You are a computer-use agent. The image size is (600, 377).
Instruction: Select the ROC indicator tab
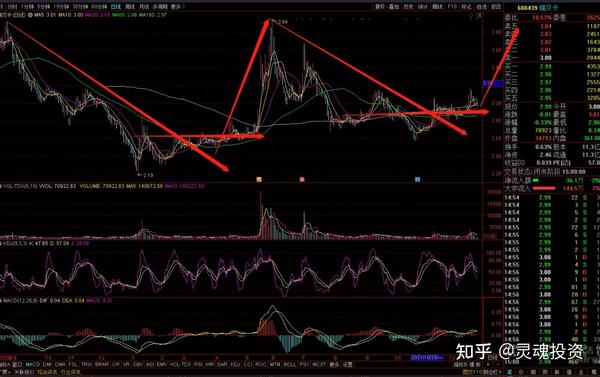click(261, 364)
